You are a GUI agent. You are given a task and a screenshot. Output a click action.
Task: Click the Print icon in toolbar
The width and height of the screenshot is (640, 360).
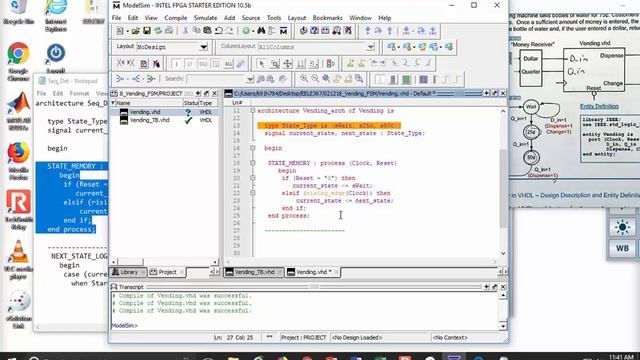coord(169,31)
